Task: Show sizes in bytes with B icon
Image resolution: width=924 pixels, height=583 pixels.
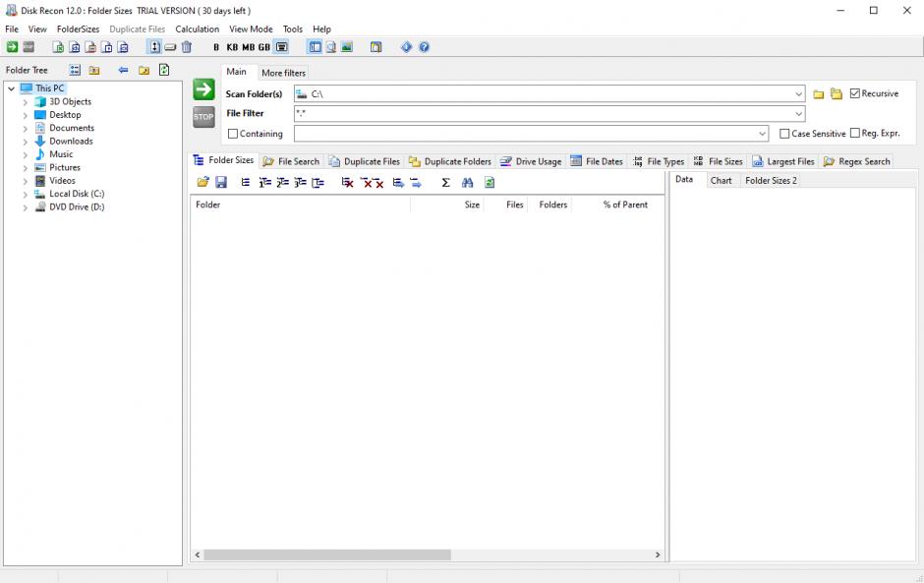Action: [x=216, y=47]
